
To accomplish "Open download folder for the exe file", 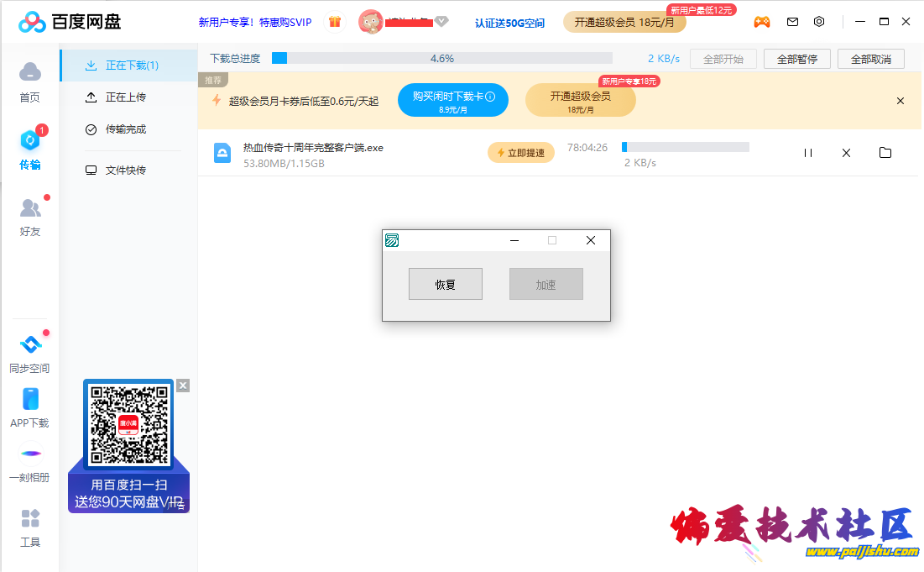I will [x=885, y=153].
